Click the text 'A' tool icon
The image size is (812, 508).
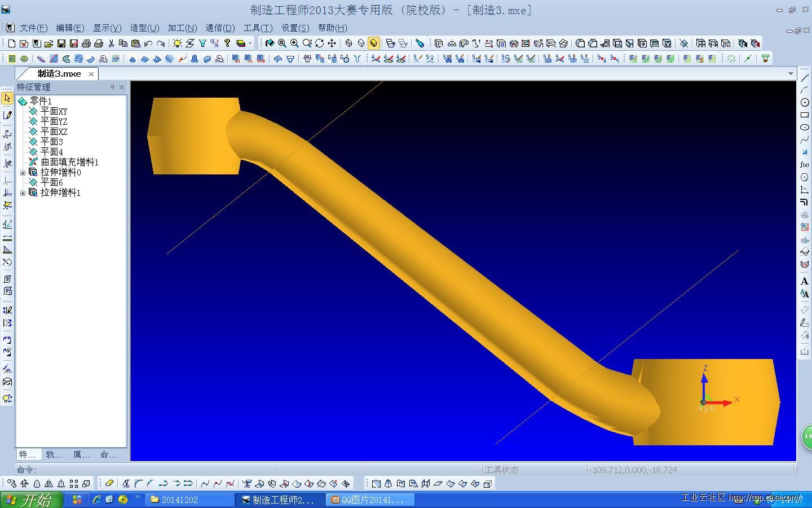(x=805, y=281)
